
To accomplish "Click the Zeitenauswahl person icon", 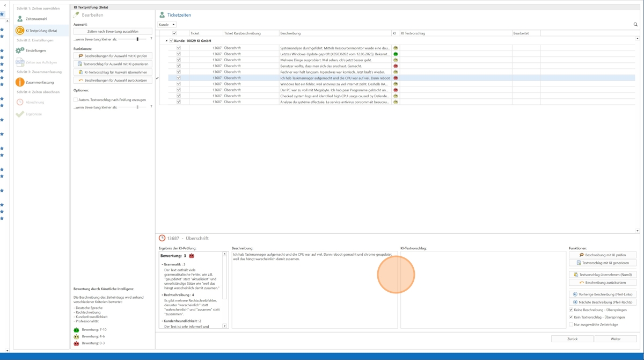I will pos(20,19).
